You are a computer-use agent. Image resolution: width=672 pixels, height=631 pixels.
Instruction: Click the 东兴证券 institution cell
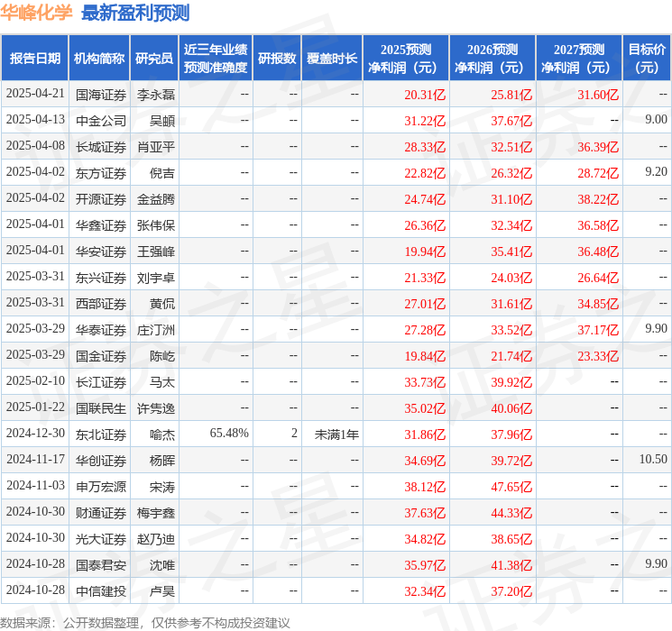(101, 278)
